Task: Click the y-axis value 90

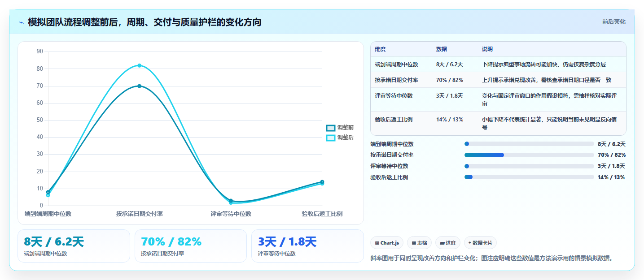Action: tap(39, 52)
